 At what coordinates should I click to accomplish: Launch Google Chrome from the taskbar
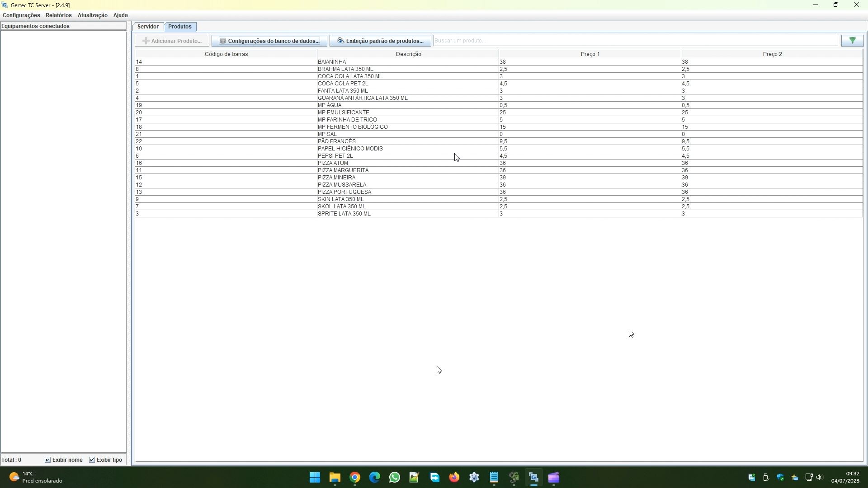(x=355, y=478)
